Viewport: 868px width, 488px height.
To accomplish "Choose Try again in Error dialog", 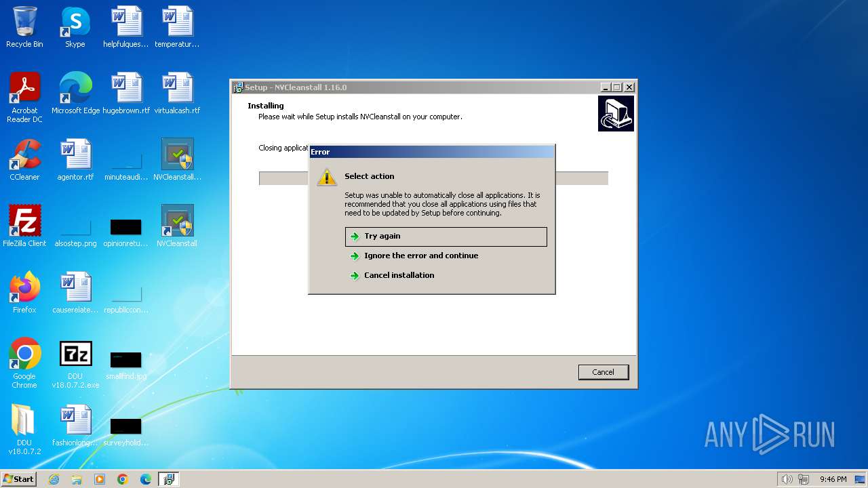I will click(x=446, y=237).
